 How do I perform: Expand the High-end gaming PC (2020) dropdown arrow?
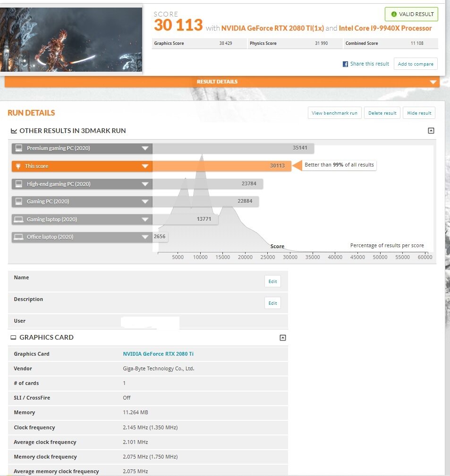tap(145, 184)
